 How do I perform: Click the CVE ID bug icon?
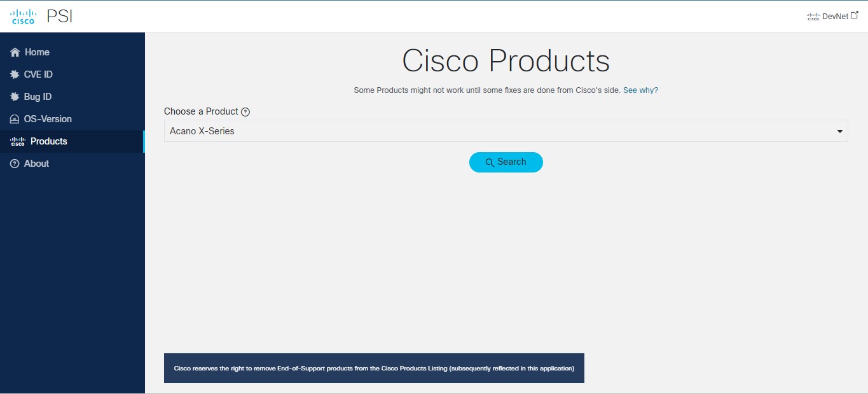pos(15,74)
